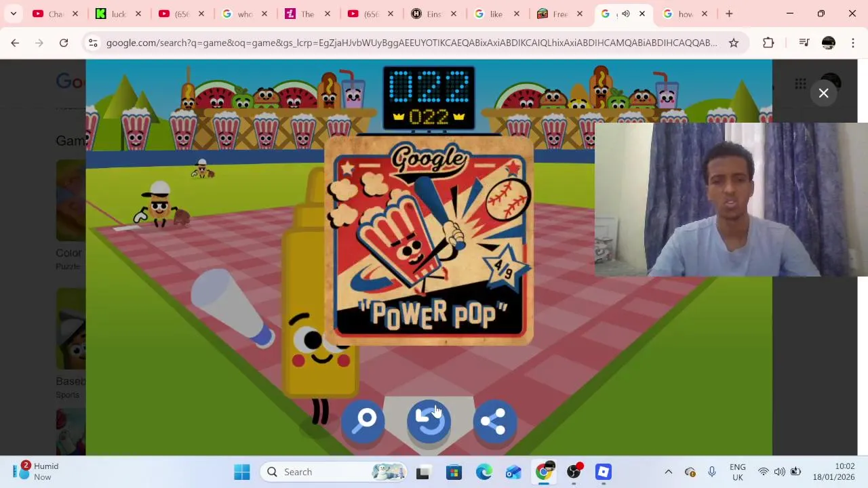
Task: Click the microphone tray icon
Action: click(x=711, y=472)
